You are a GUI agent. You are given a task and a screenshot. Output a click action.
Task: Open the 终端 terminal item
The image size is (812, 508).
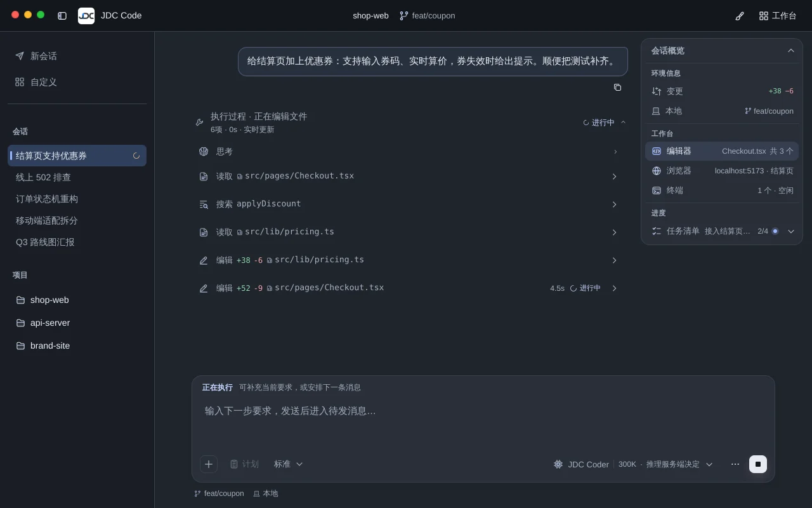tap(722, 190)
